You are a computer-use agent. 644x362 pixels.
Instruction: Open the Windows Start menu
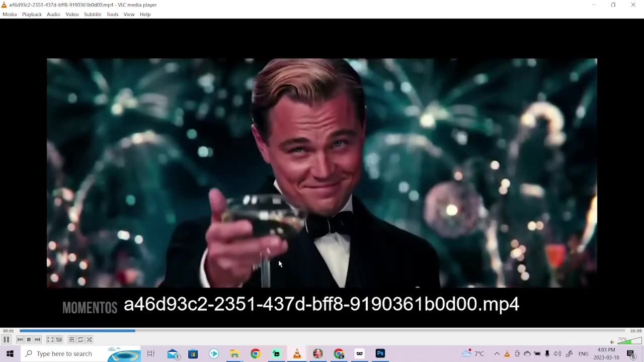pos(10,353)
